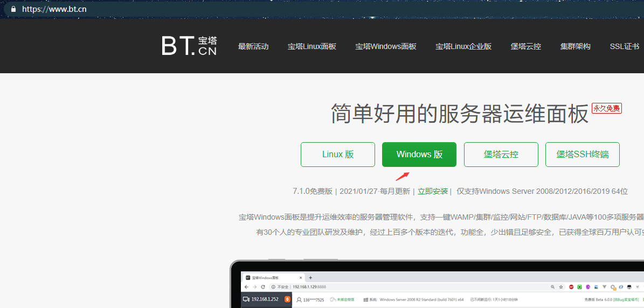644x308 pixels.
Task: Click the 仅支持Windows Server 2008/2012/2016/2019 64位 text
Action: pyautogui.click(x=542, y=191)
